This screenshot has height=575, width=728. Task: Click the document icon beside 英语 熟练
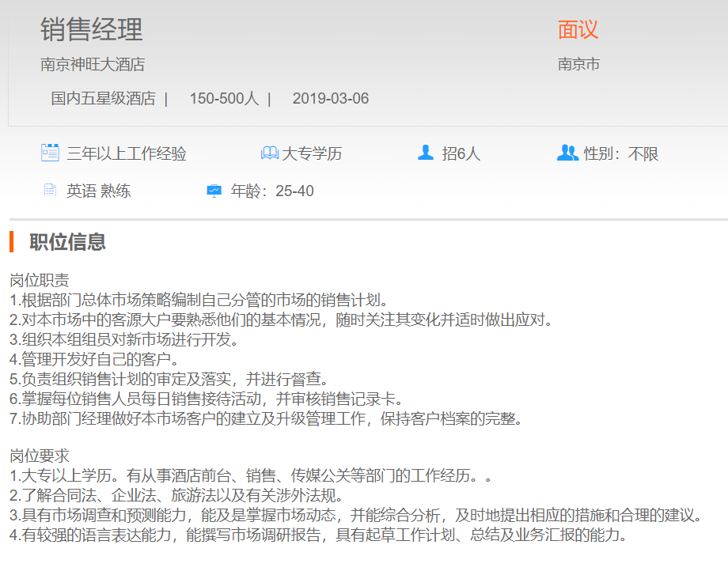coord(50,190)
